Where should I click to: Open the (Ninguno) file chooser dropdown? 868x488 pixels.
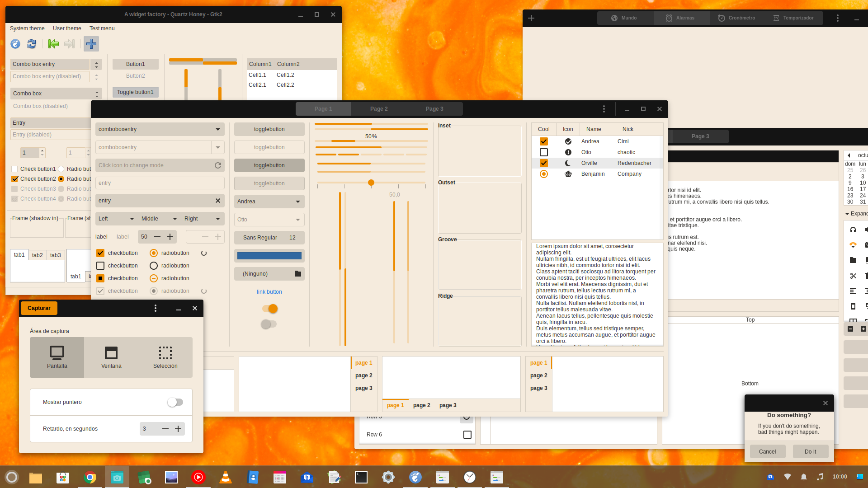point(269,273)
